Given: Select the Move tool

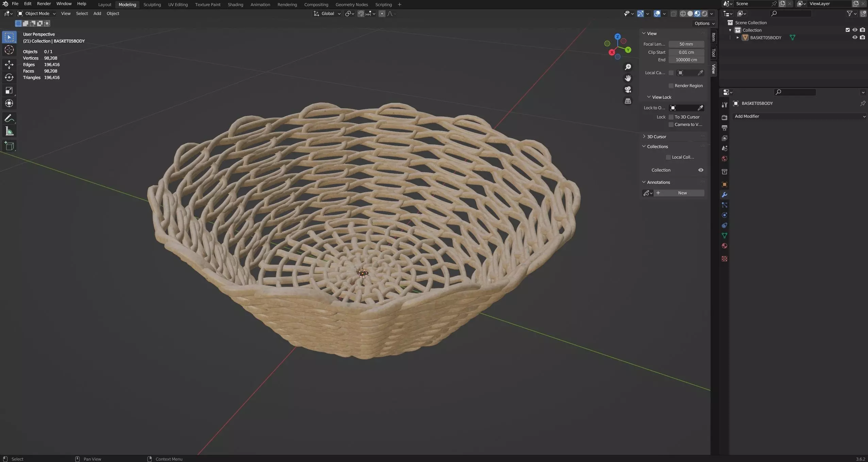Looking at the screenshot, I should pyautogui.click(x=9, y=64).
